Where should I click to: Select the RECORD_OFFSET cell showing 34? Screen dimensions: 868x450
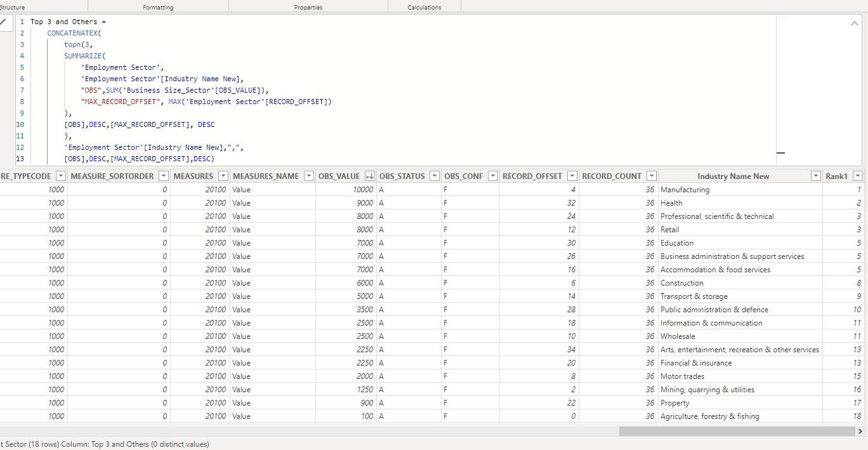point(539,350)
